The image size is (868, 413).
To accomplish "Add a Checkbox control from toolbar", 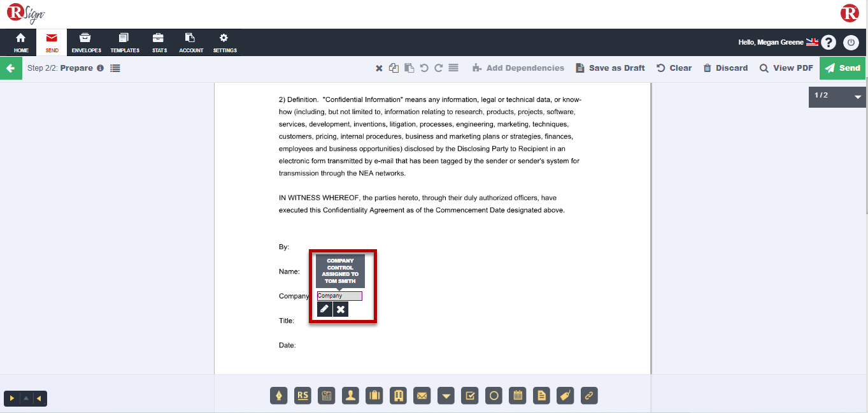I will (469, 396).
